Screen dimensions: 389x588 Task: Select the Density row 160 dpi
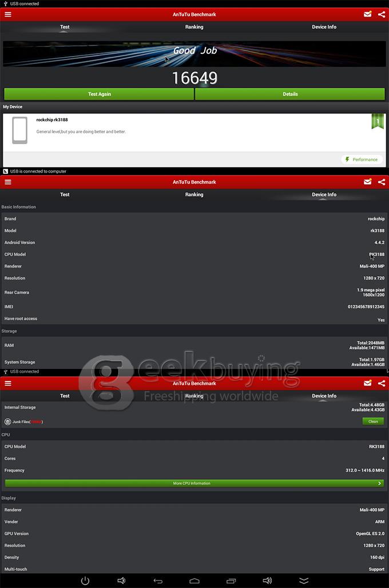(194, 558)
